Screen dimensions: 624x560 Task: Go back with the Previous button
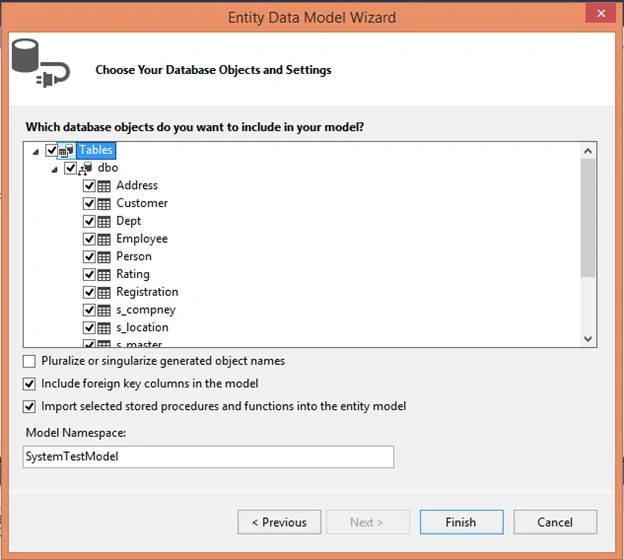click(x=279, y=522)
